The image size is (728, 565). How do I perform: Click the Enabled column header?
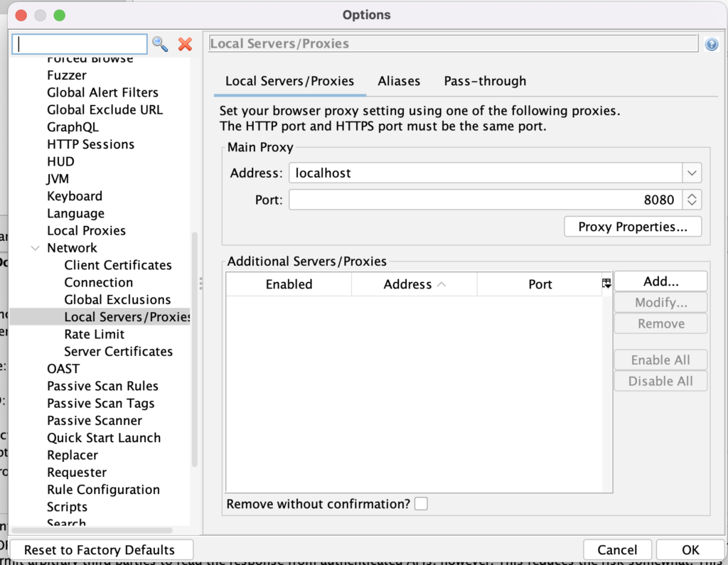click(289, 284)
